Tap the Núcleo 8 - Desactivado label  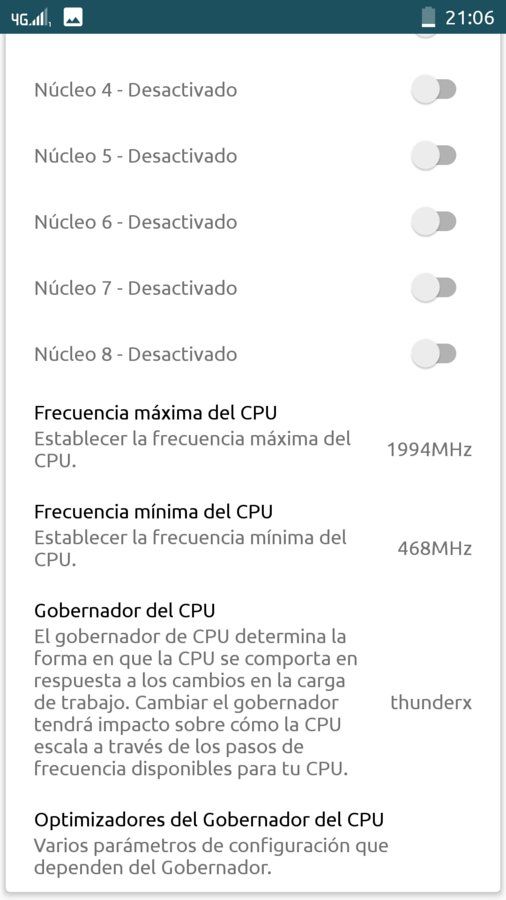point(135,354)
